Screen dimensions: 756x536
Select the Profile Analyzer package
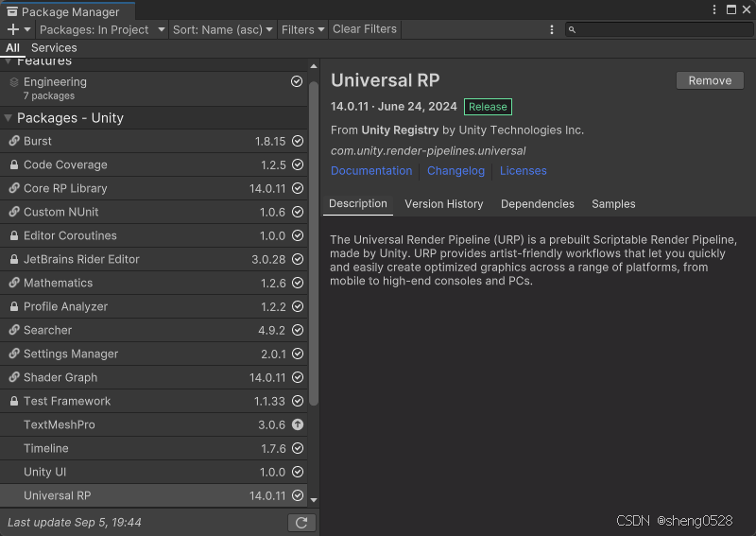tap(153, 306)
